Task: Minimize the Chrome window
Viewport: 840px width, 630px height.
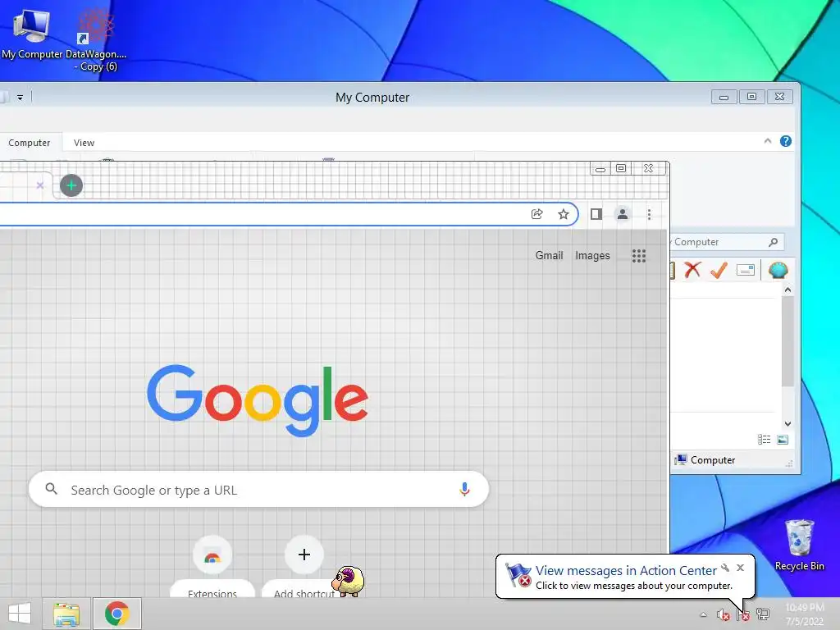Action: (x=600, y=169)
